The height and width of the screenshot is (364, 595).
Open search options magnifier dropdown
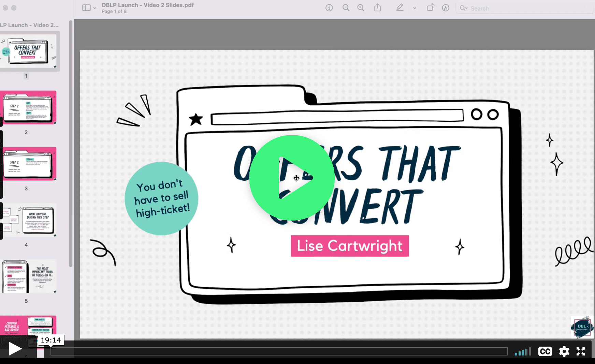[x=463, y=8]
